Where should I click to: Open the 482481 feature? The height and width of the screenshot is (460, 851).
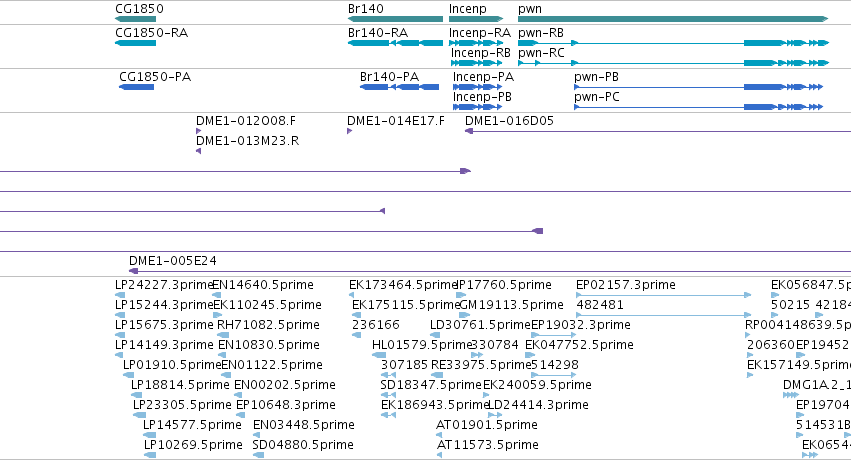click(x=664, y=315)
